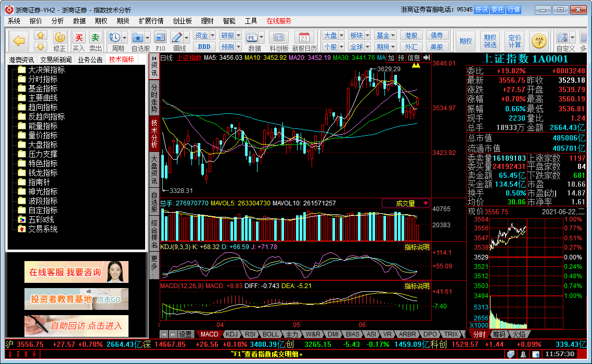Click the 定价计算 button
Screen dimensions: 592x364
pyautogui.click(x=514, y=41)
